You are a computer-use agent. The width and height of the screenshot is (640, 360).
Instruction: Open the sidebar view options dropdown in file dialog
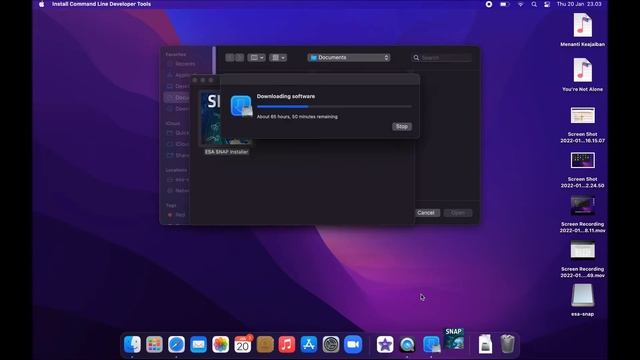(256, 58)
